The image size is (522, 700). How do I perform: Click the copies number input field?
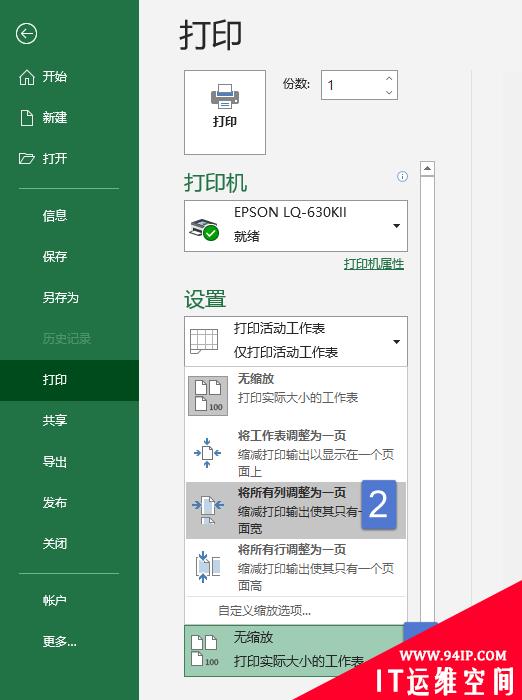click(353, 85)
